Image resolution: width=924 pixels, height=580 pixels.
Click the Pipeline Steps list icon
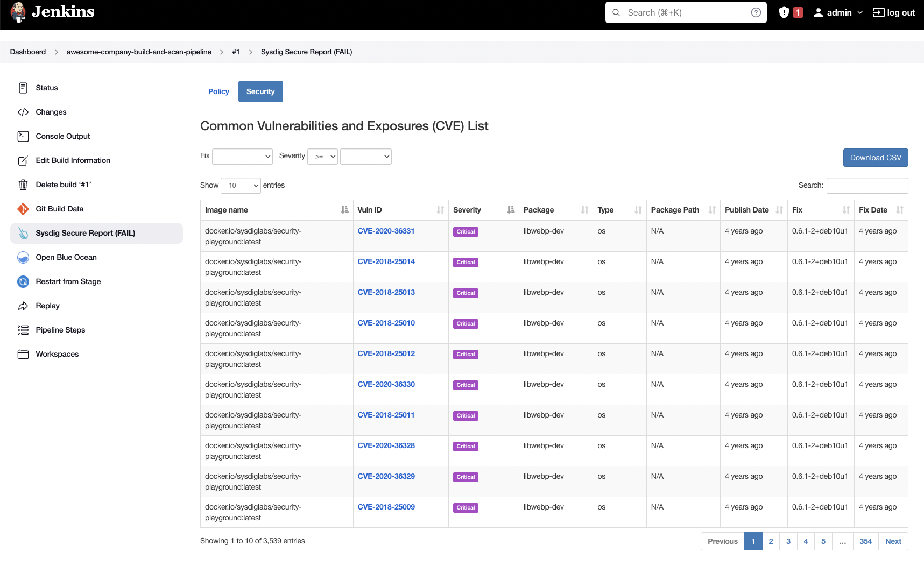[23, 330]
